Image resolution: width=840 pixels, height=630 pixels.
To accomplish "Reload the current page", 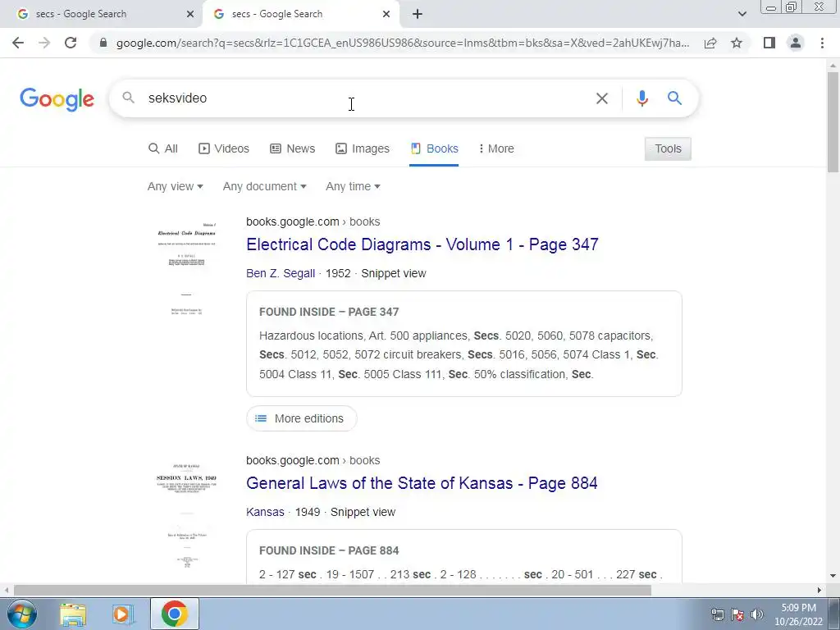I will click(71, 43).
